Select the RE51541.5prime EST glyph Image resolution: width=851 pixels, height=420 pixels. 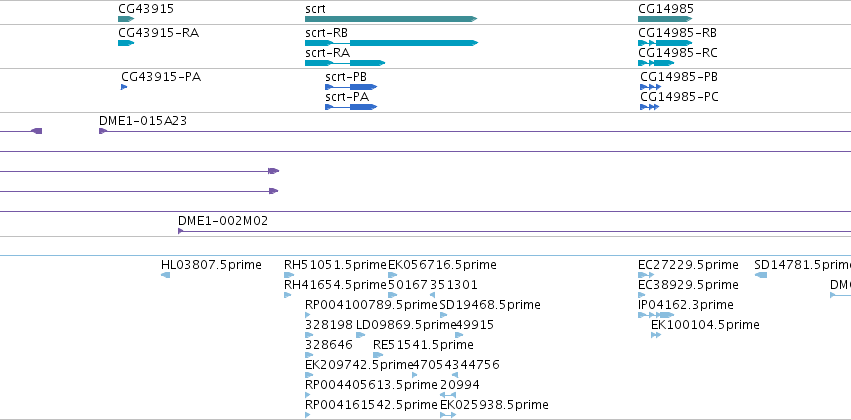(378, 355)
